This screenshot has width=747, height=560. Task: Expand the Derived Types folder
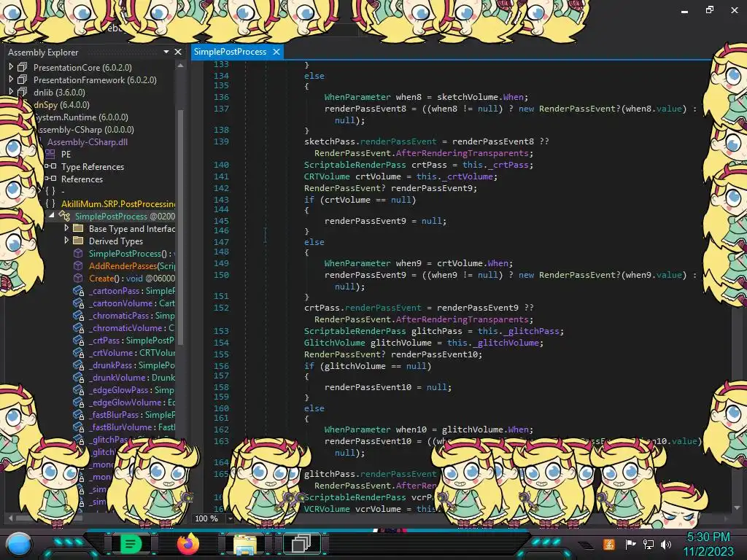point(66,241)
